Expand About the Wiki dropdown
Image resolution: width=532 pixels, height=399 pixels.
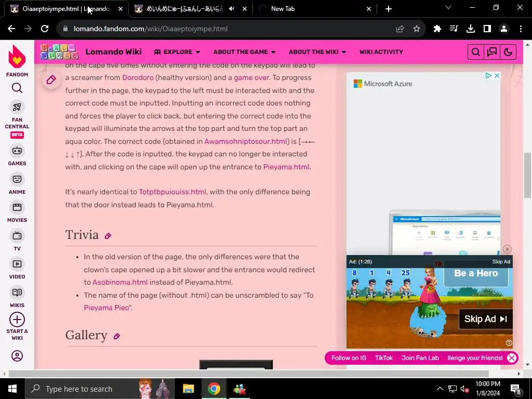317,52
